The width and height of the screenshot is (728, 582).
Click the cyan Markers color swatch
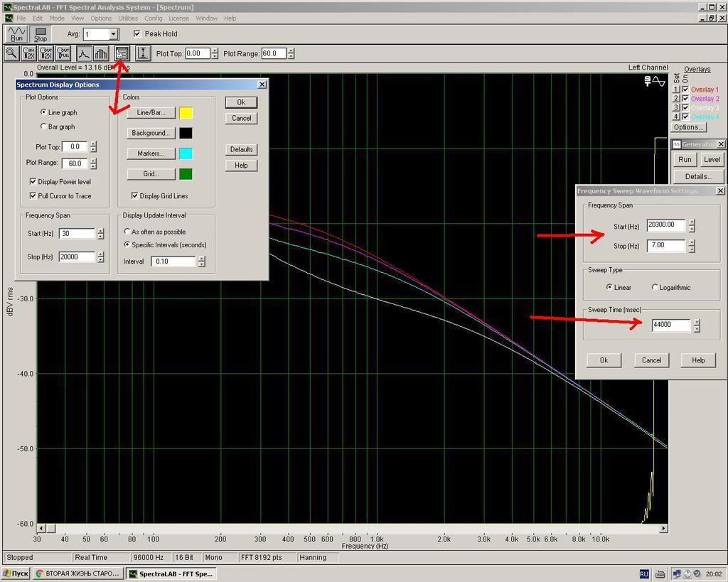click(x=186, y=153)
